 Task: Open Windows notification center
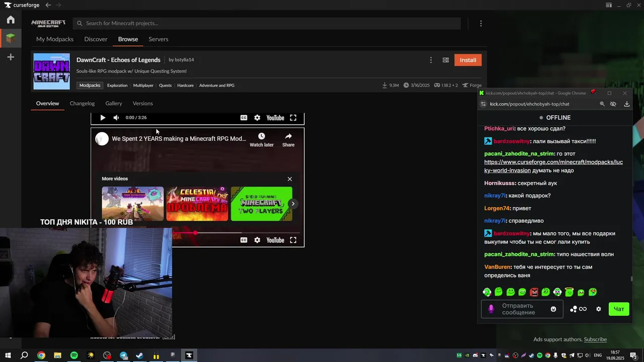pyautogui.click(x=633, y=355)
